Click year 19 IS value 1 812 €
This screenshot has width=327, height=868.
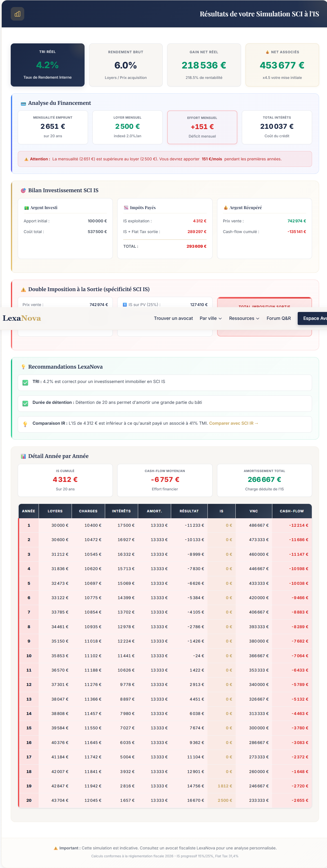tap(225, 786)
